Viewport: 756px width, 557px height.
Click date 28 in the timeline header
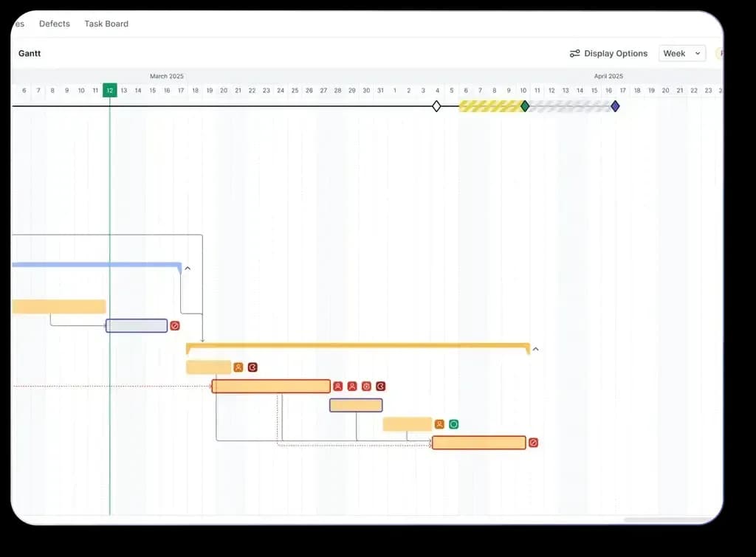[337, 90]
